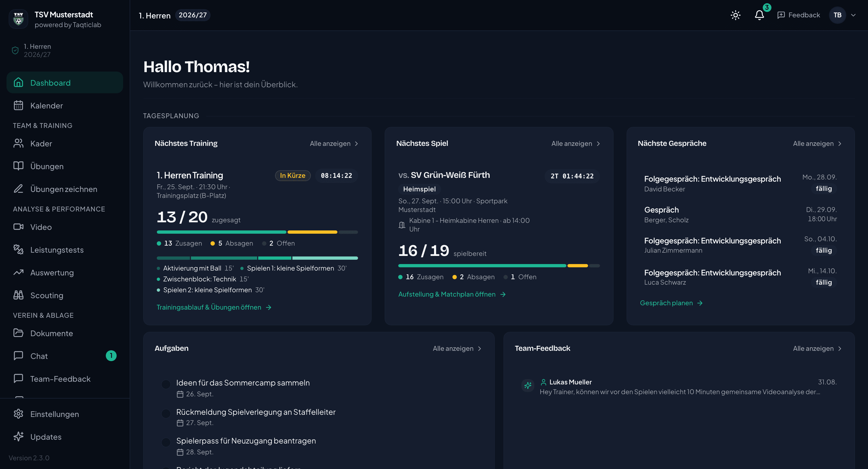Check off task Ideen für das Sommercamp sammeln
868x469 pixels.
[166, 384]
